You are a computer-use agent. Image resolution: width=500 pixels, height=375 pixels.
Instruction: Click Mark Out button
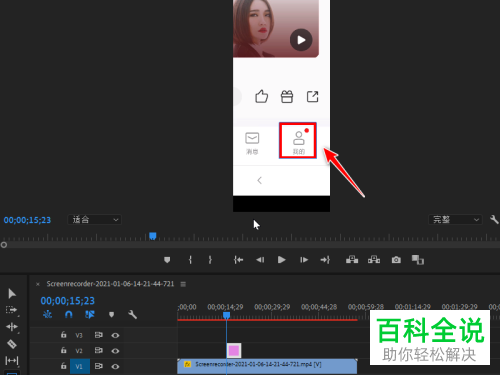(x=210, y=260)
